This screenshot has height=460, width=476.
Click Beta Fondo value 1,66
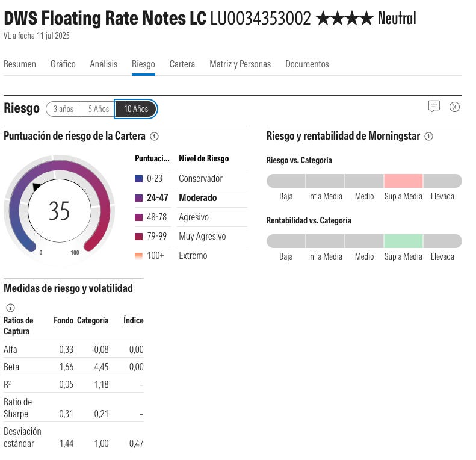66,367
